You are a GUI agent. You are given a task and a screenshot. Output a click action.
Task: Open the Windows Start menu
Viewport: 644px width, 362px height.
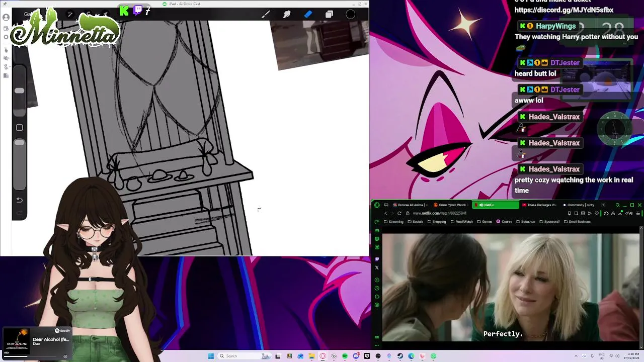[x=211, y=356]
